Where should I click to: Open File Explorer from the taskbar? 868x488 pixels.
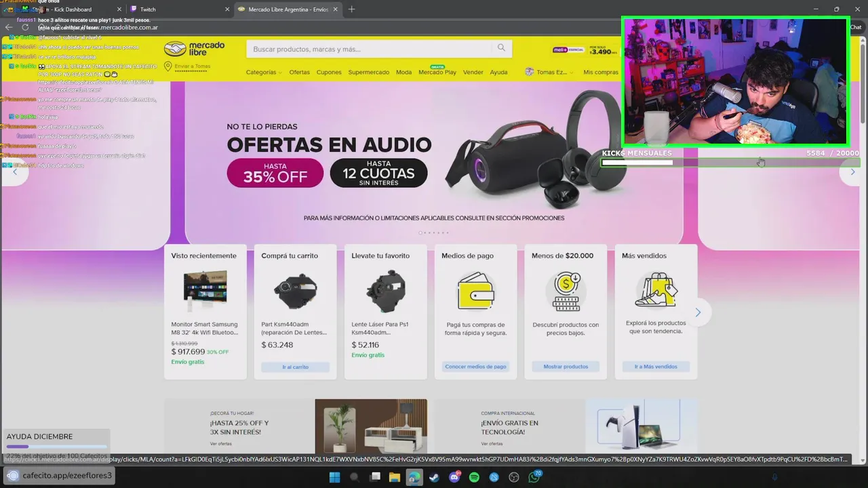pyautogui.click(x=395, y=477)
